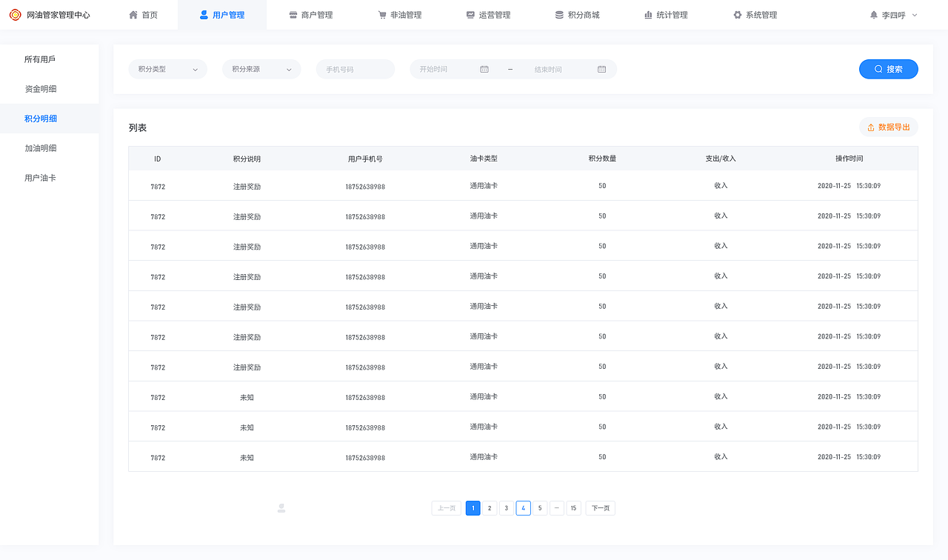Screen dimensions: 948x560
Task: Go to page 15
Action: click(x=574, y=508)
